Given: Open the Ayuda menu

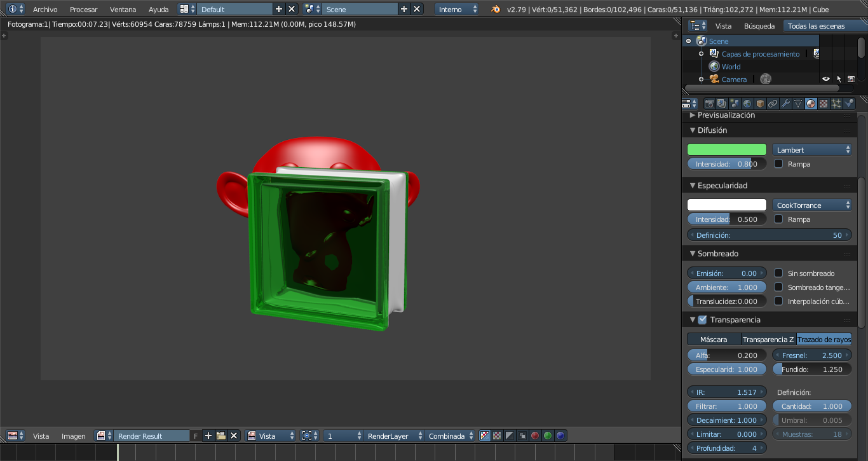Looking at the screenshot, I should coord(159,9).
